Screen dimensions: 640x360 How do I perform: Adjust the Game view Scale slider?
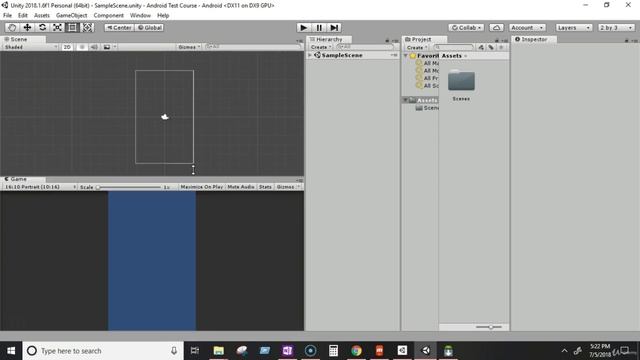(129, 187)
